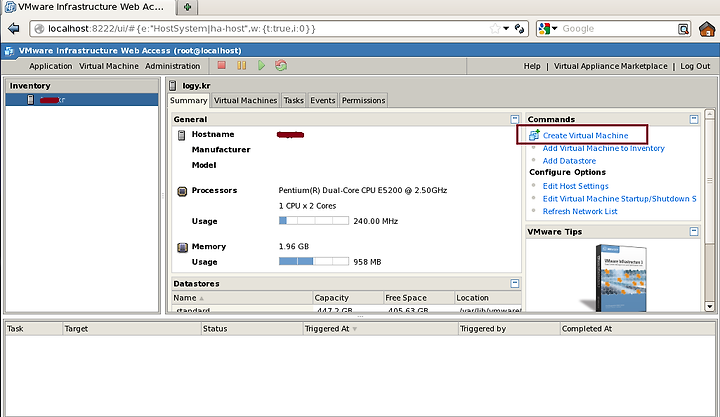Click Log Out

tap(695, 66)
